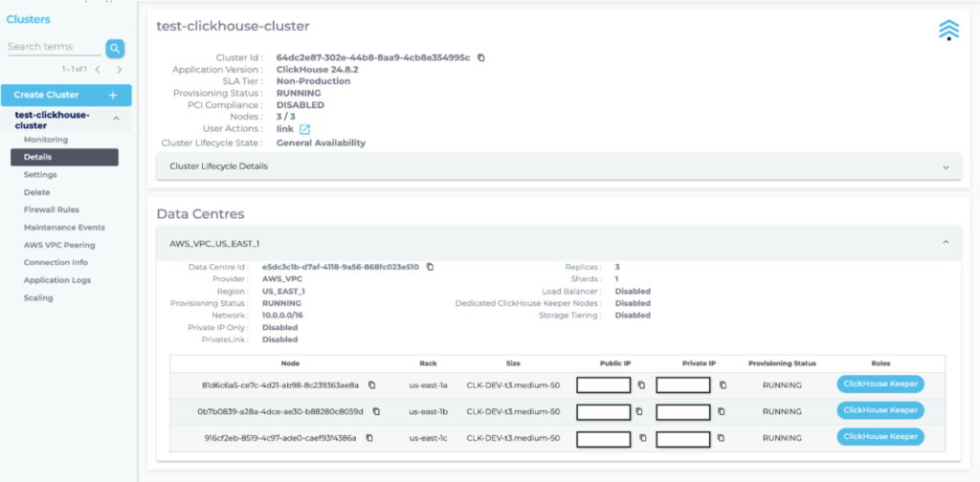Collapse test-clickhouse-cluster sidebar tree

116,119
